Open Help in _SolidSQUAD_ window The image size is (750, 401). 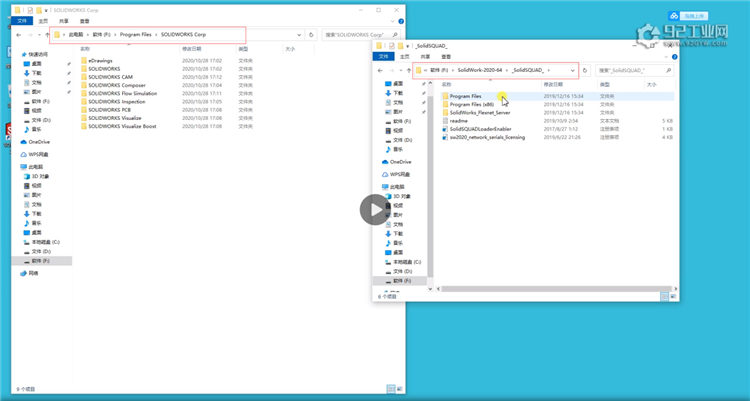[674, 56]
